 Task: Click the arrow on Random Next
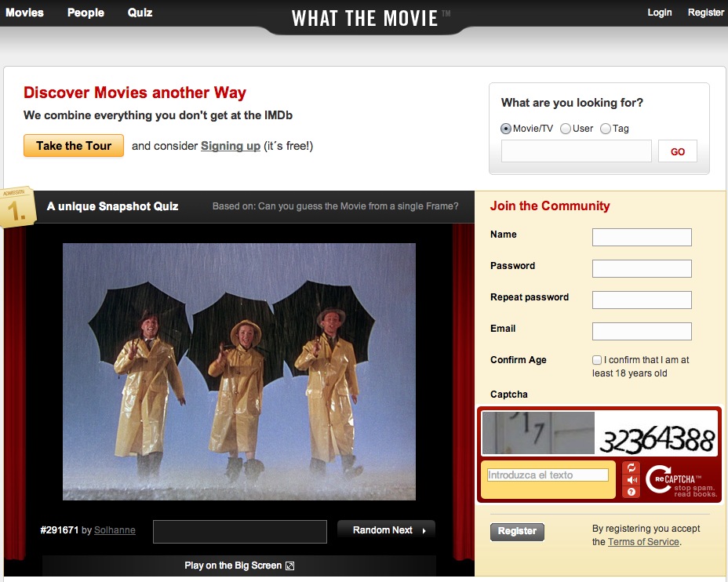coord(424,531)
